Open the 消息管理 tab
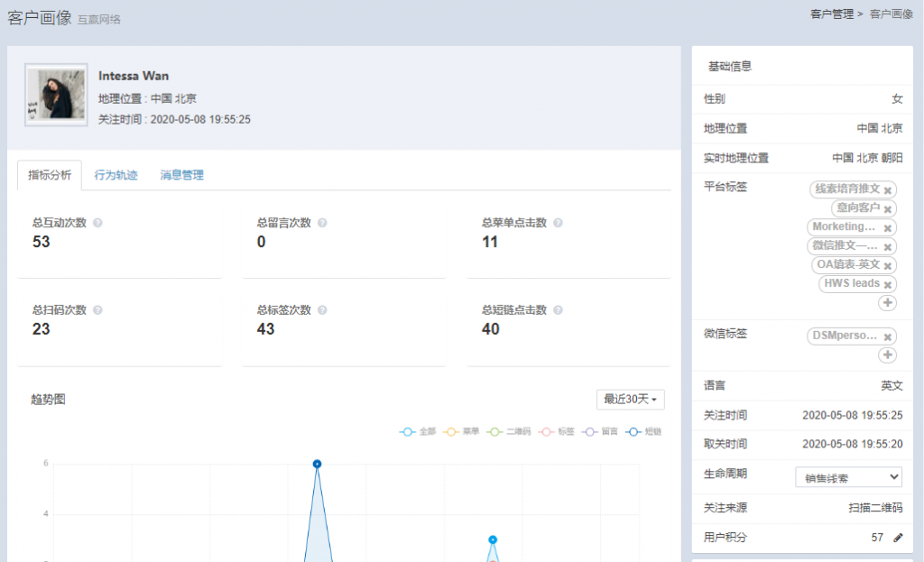The height and width of the screenshot is (562, 924). (x=182, y=175)
